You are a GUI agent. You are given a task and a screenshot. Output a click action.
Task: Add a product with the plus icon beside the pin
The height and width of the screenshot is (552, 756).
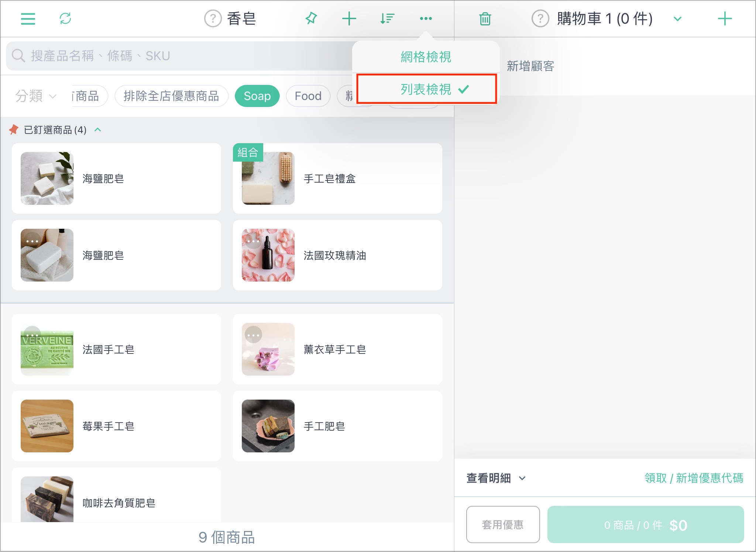[349, 18]
